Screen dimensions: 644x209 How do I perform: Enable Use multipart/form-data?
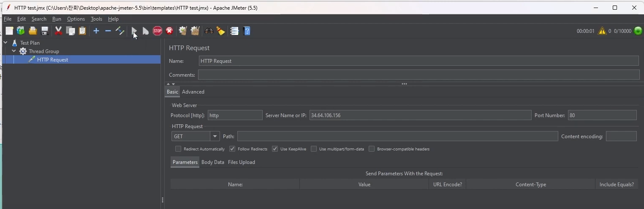tap(314, 149)
